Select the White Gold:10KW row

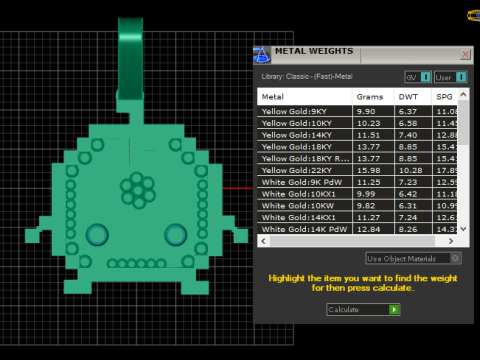pos(357,206)
